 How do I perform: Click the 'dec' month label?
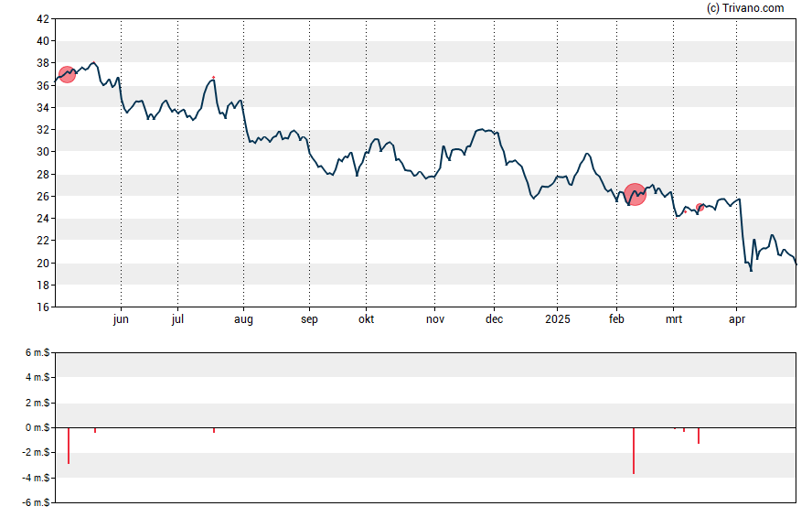494,319
